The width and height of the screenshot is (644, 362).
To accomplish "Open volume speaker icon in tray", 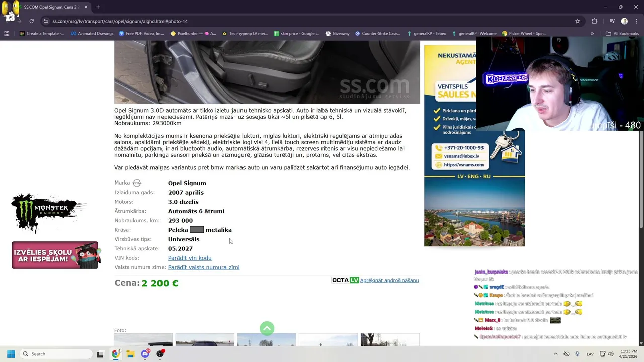I will click(x=610, y=354).
